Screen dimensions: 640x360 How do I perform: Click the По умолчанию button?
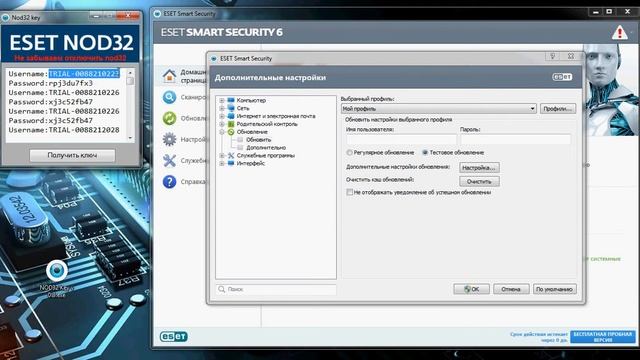[555, 289]
